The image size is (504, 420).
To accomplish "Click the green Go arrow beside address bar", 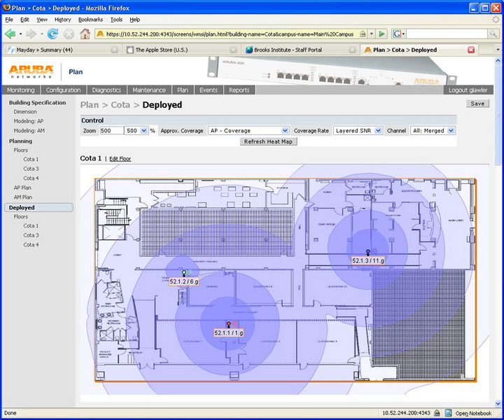I will [381, 34].
